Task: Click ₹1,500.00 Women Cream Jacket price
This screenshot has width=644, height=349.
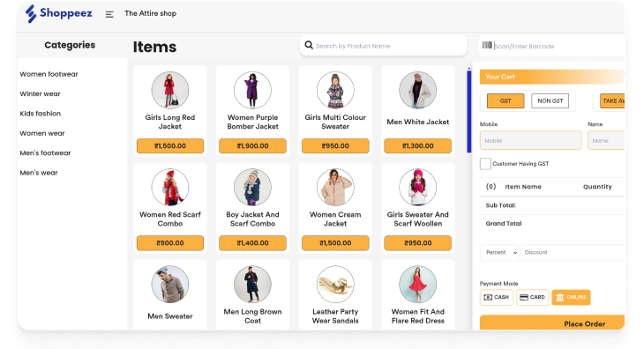Action: pyautogui.click(x=335, y=243)
